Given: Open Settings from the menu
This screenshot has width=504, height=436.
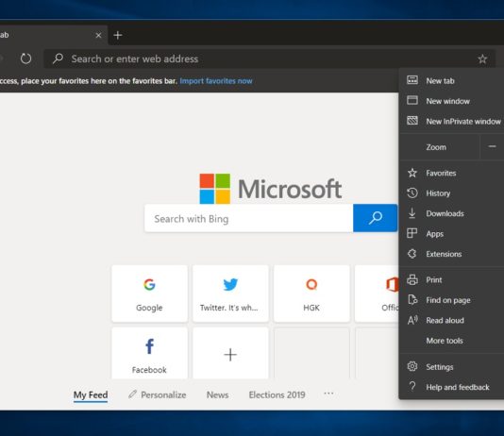Looking at the screenshot, I should 451,367.
